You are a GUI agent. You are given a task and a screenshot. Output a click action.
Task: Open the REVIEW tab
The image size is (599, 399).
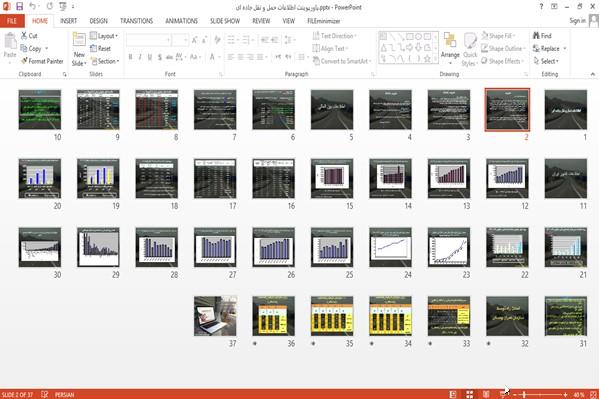(261, 21)
